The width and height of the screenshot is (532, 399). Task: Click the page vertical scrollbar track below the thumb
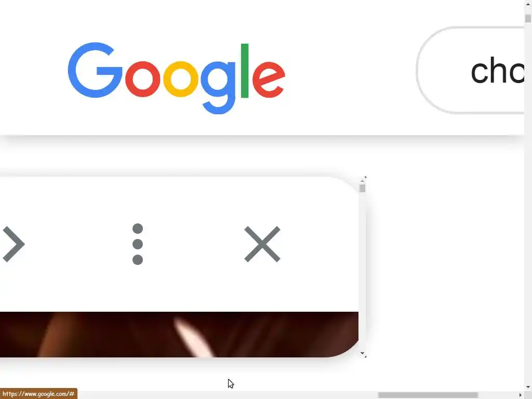point(528,204)
